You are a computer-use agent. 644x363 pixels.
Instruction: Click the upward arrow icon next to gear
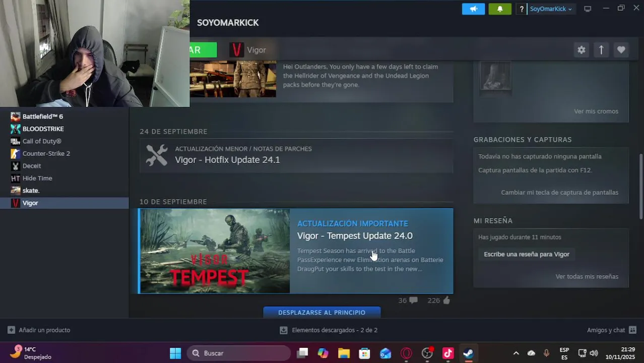coord(601,50)
